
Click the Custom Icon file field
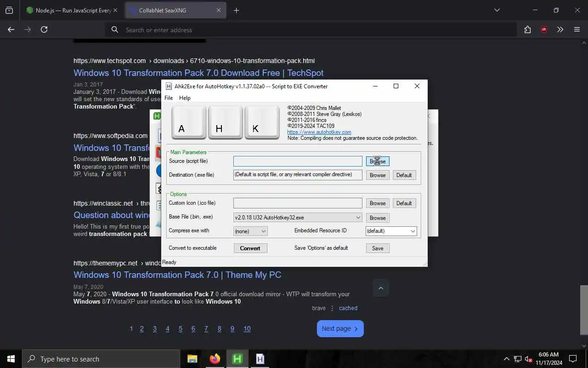298,203
